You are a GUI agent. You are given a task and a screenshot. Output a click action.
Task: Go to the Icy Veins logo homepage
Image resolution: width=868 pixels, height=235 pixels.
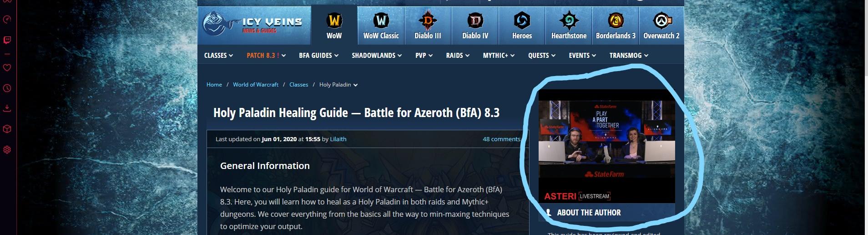point(253,24)
